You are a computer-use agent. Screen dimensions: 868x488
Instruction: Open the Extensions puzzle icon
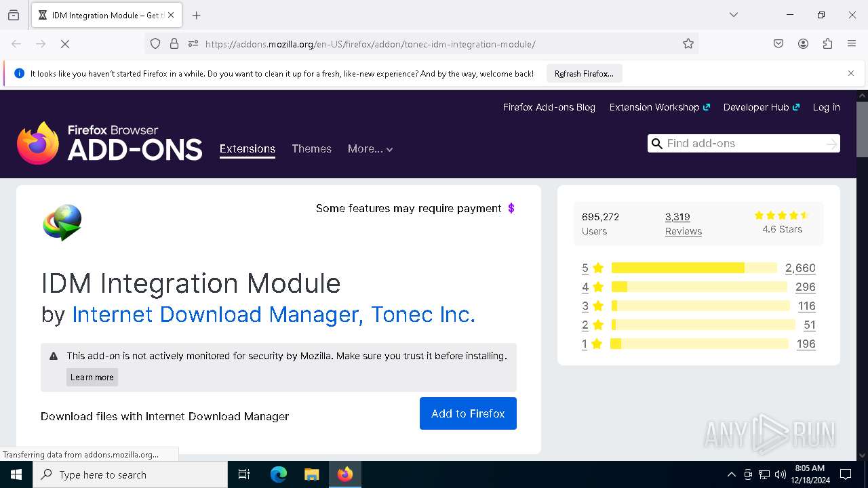coord(827,44)
